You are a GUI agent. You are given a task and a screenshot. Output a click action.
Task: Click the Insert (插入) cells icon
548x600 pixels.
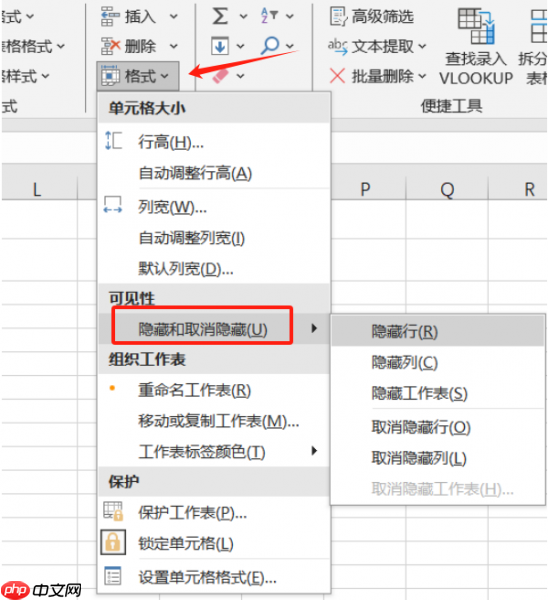[110, 16]
